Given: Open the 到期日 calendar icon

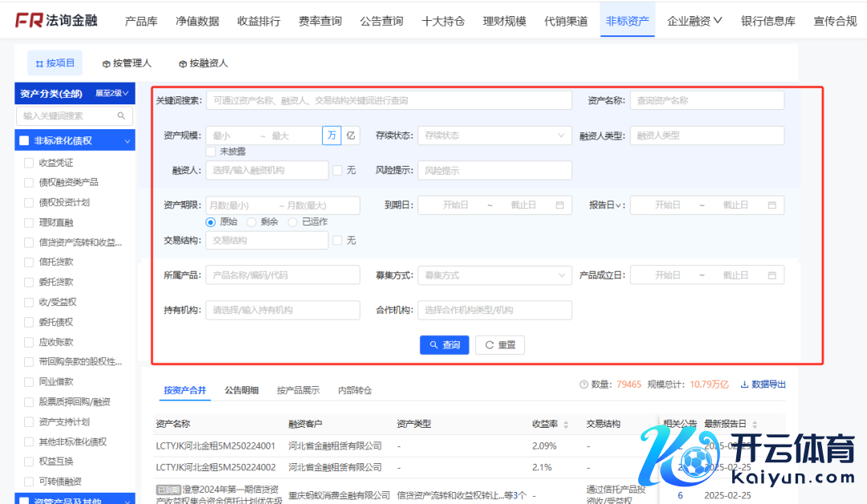Looking at the screenshot, I should pyautogui.click(x=560, y=205).
